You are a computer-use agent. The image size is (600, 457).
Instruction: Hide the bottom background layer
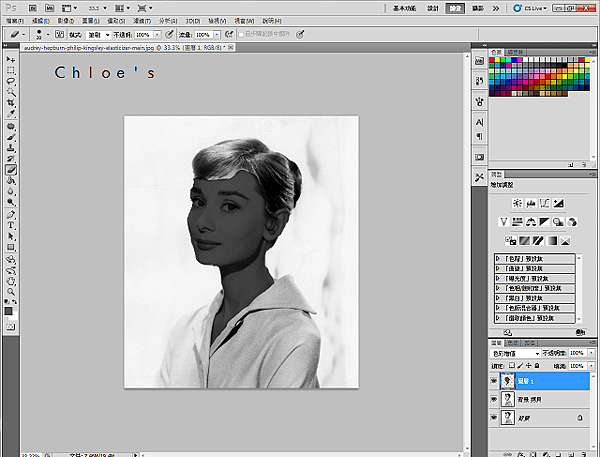494,418
